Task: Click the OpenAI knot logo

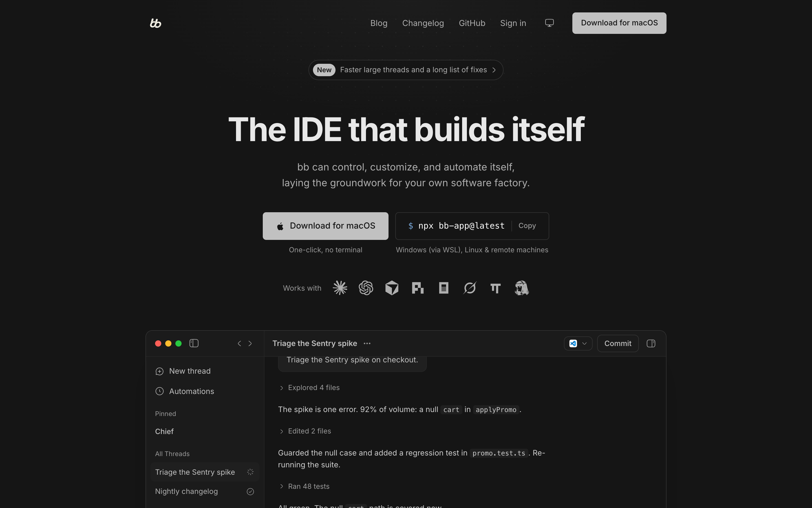Action: pos(366,288)
